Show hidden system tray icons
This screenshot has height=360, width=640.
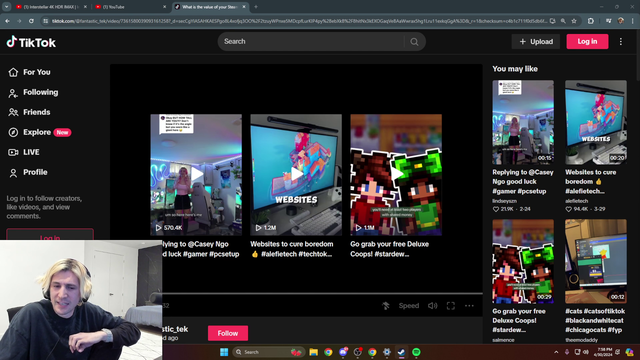tap(556, 352)
